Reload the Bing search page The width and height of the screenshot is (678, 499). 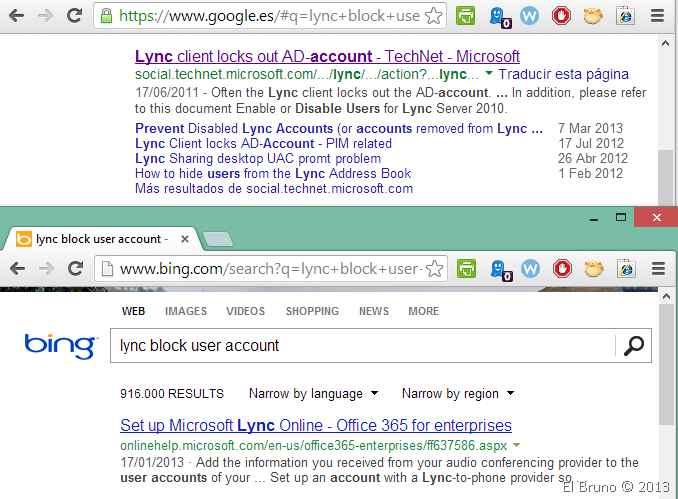74,268
